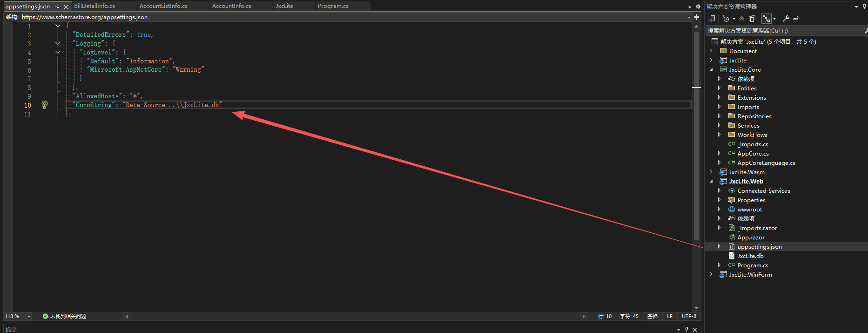Select appsettings.json in Solution Explorer

[759, 246]
